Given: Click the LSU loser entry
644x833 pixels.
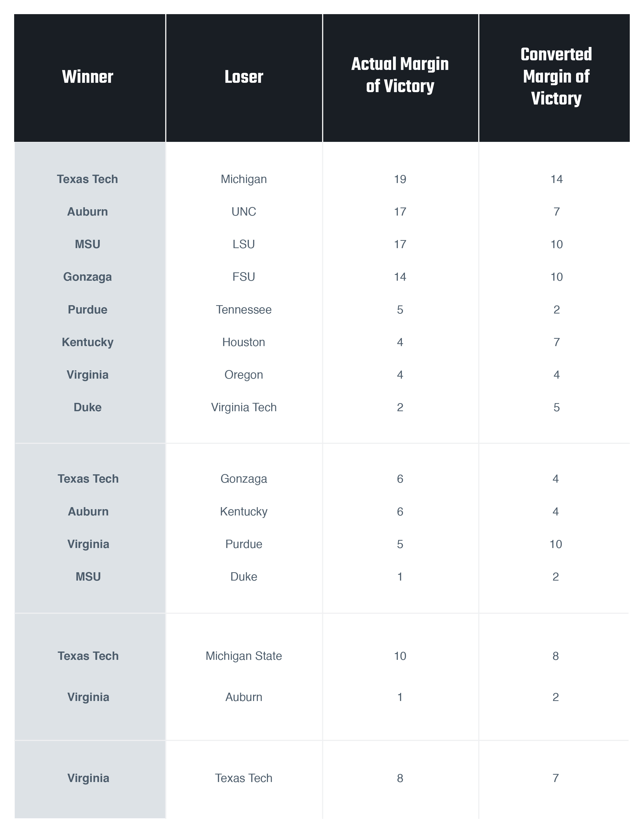Looking at the screenshot, I should point(244,244).
